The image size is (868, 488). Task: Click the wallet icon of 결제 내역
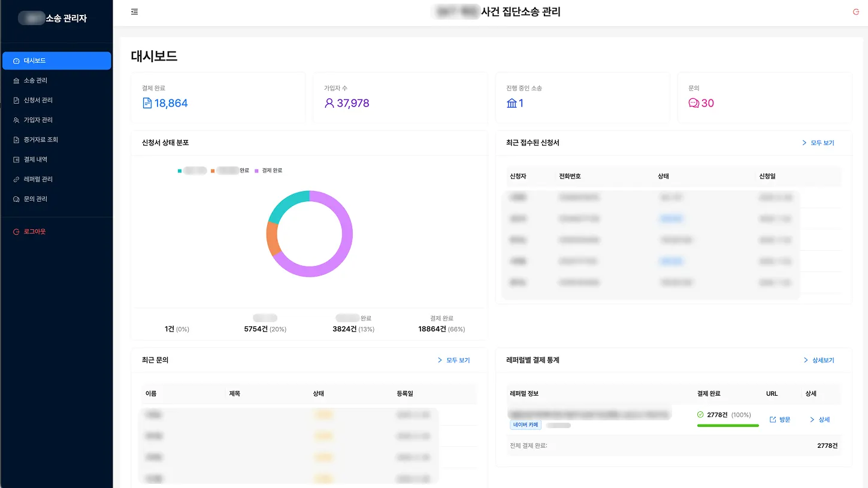17,159
